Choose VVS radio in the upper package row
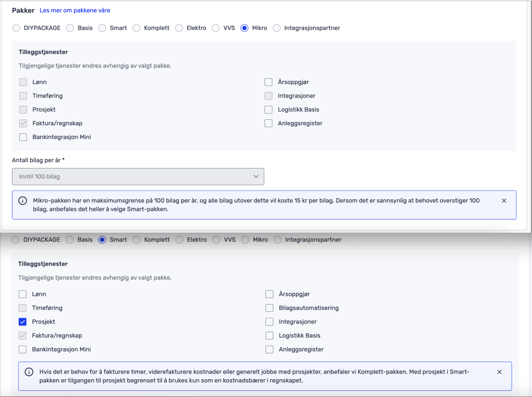 point(216,28)
